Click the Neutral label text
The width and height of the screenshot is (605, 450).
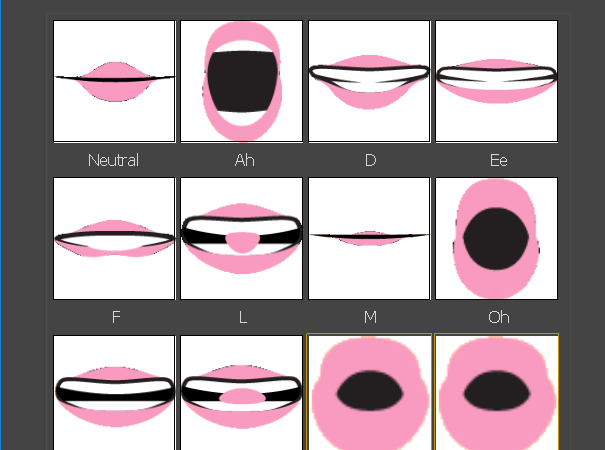[x=113, y=160]
